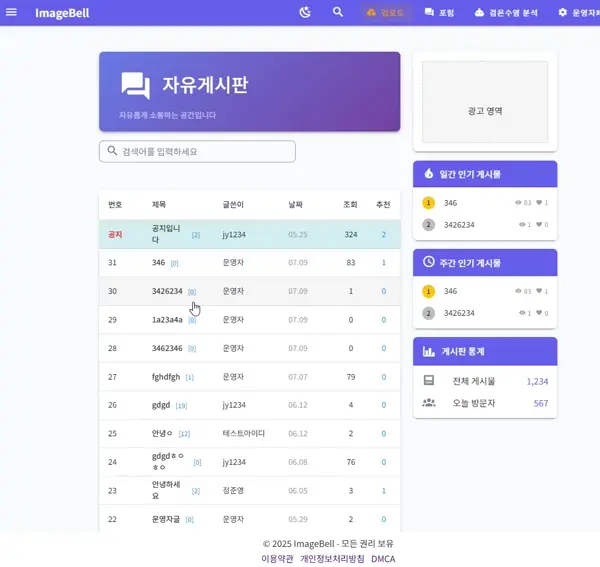Screen dimensions: 600x567
Task: Go to the 포럼 forum menu
Action: click(x=439, y=13)
